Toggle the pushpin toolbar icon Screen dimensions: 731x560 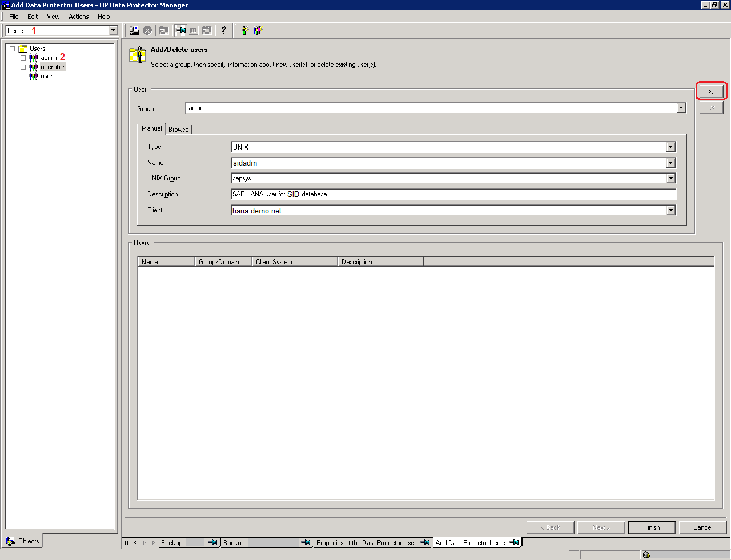pyautogui.click(x=180, y=30)
